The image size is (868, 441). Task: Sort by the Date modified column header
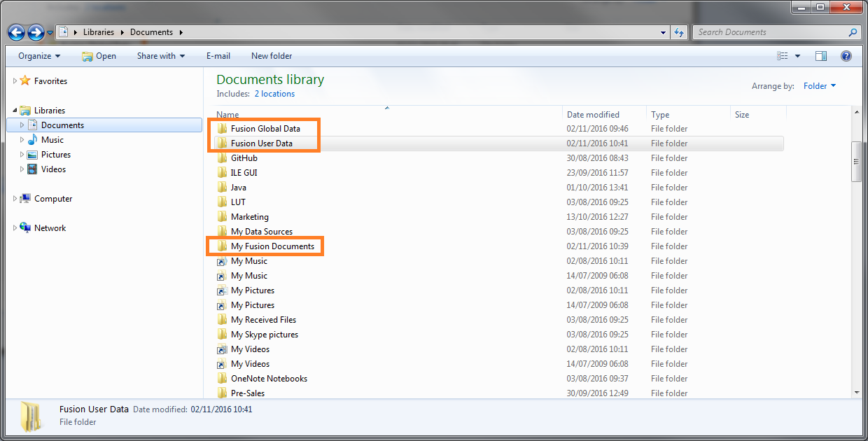point(593,115)
